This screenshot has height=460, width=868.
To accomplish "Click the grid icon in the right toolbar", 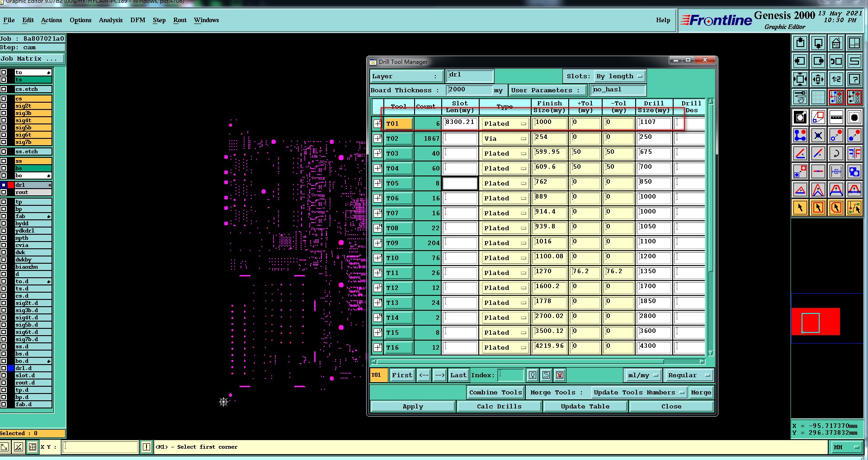I will (818, 97).
